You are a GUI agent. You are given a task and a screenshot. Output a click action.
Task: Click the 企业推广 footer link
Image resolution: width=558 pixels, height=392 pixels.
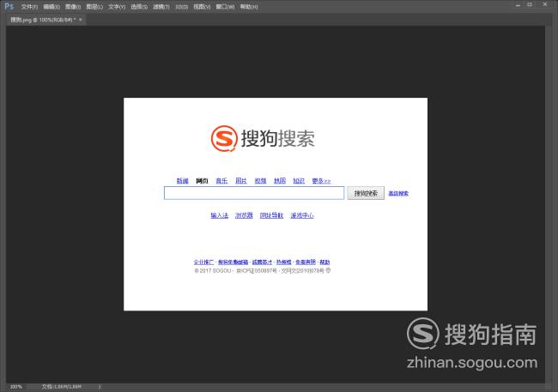(203, 262)
